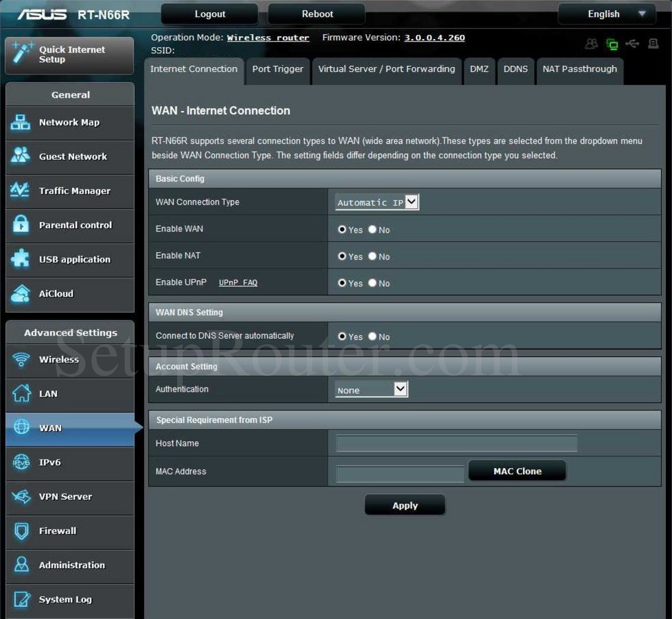The width and height of the screenshot is (672, 619).
Task: Open Administration from the sidebar
Action: click(x=70, y=566)
